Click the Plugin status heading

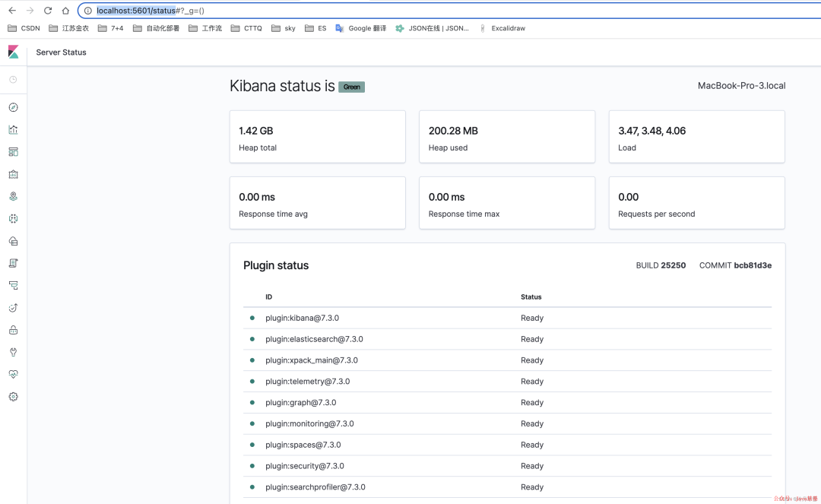click(276, 265)
